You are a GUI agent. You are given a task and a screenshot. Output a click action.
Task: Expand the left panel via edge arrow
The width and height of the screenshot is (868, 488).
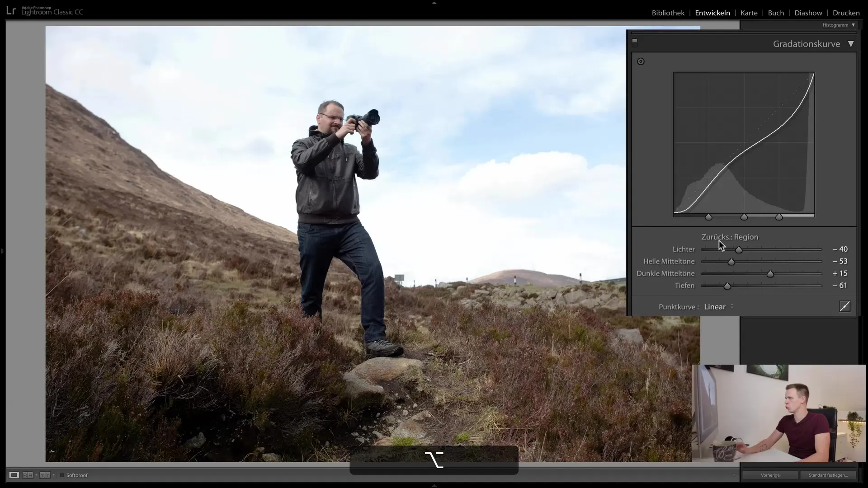(2, 250)
